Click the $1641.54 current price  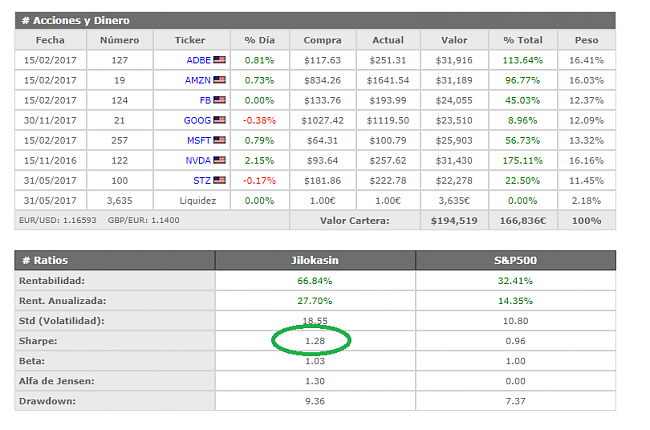pos(388,80)
